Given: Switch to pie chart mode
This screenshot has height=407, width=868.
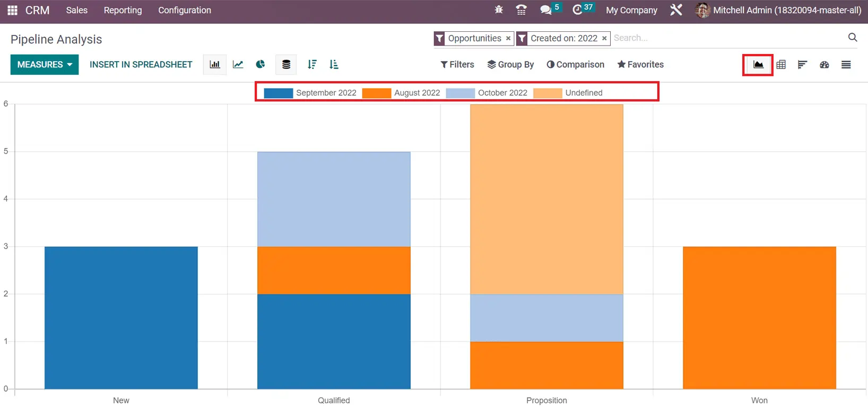Looking at the screenshot, I should (x=260, y=65).
